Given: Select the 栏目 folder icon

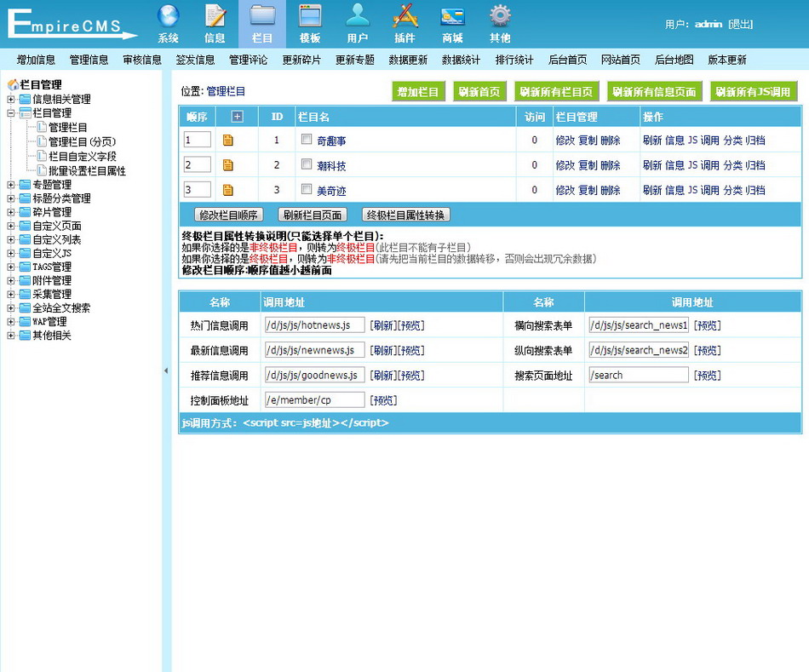Looking at the screenshot, I should coord(262,16).
